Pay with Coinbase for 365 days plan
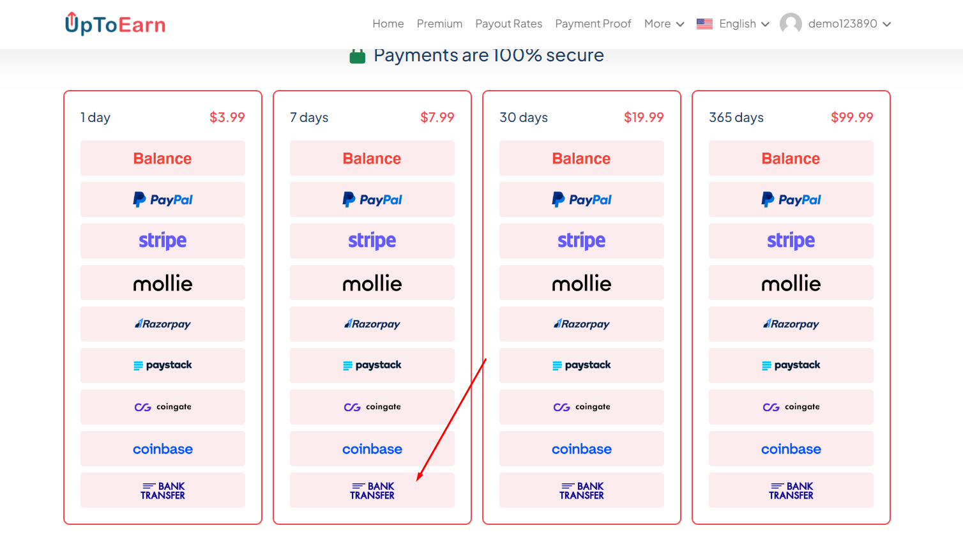The height and width of the screenshot is (560, 963). tap(791, 449)
